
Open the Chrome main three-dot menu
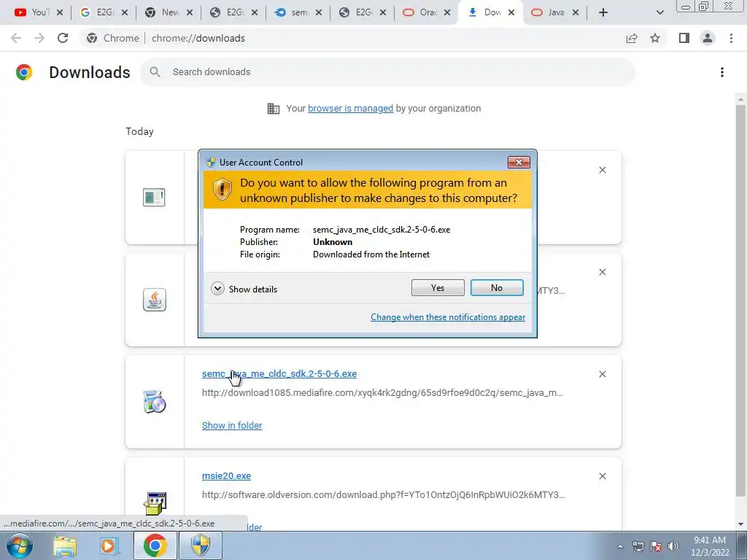(731, 38)
